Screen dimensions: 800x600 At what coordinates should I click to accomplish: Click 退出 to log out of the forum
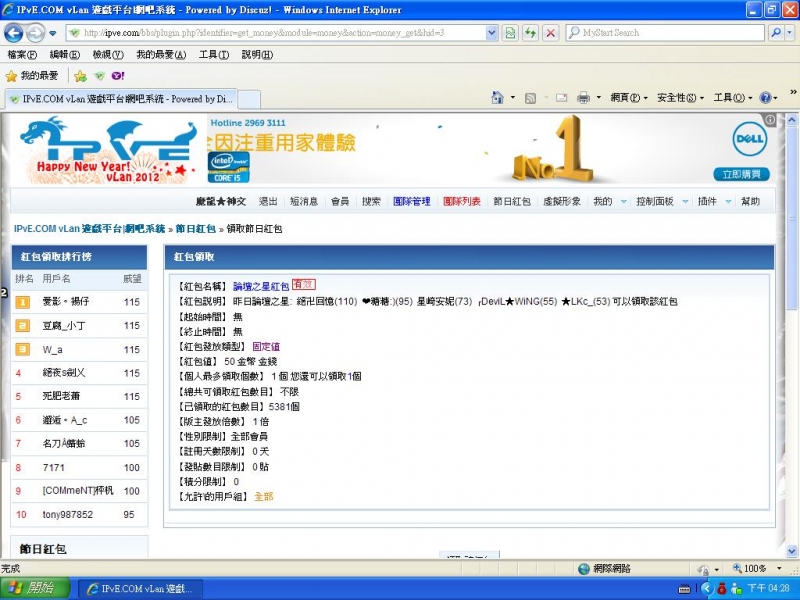267,201
